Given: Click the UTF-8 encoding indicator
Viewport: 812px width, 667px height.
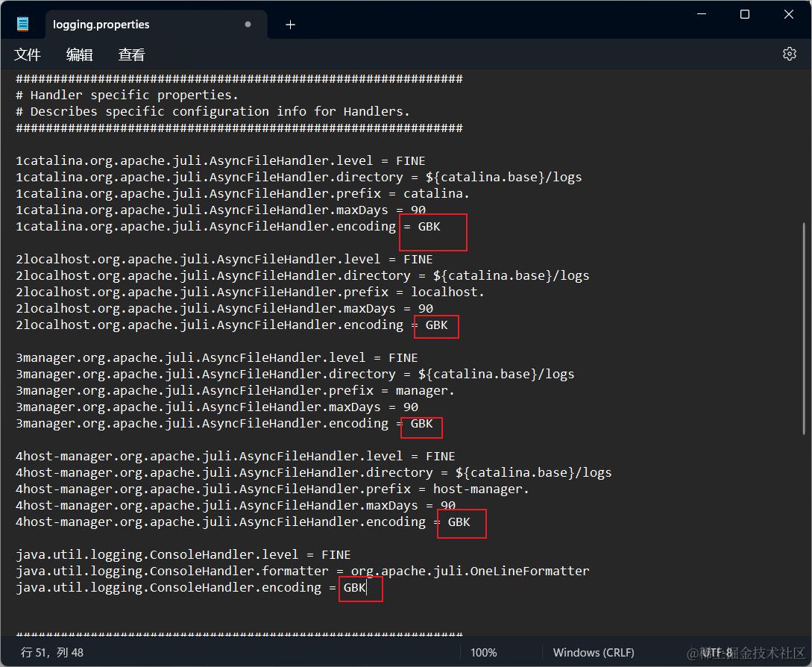Looking at the screenshot, I should click(717, 653).
